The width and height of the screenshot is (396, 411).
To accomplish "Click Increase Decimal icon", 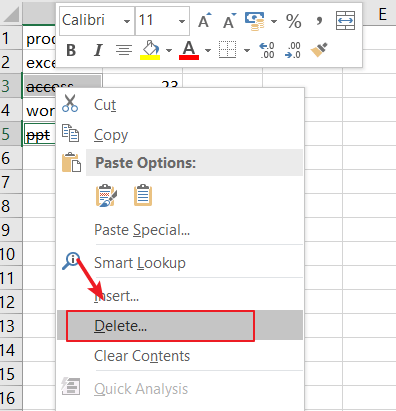I will tap(267, 50).
